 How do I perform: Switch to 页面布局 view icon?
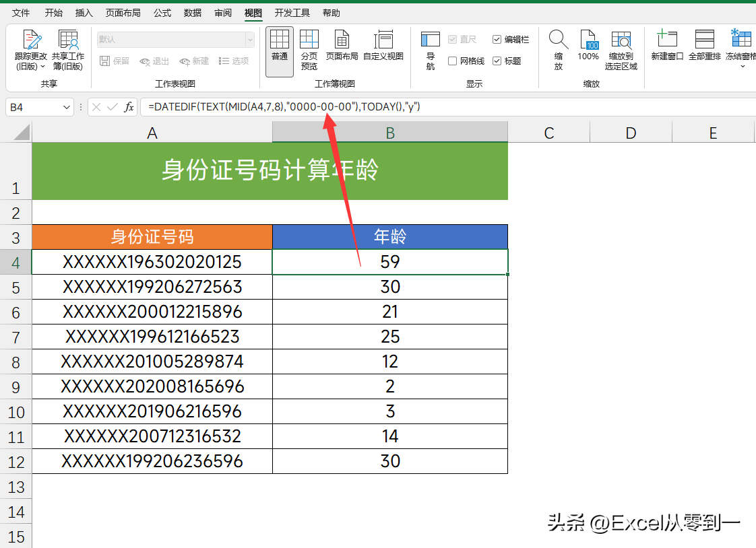coord(342,40)
